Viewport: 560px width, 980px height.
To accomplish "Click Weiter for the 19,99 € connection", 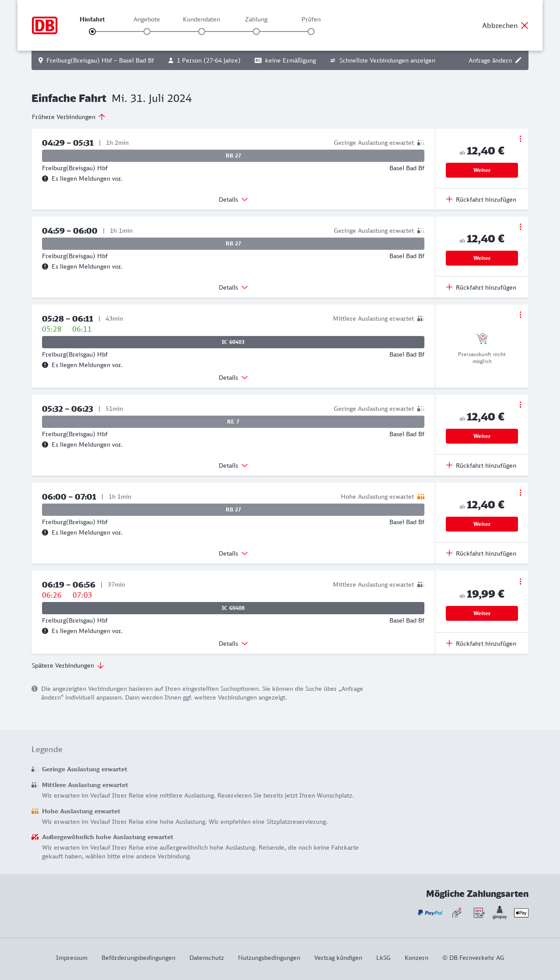I will [x=482, y=613].
